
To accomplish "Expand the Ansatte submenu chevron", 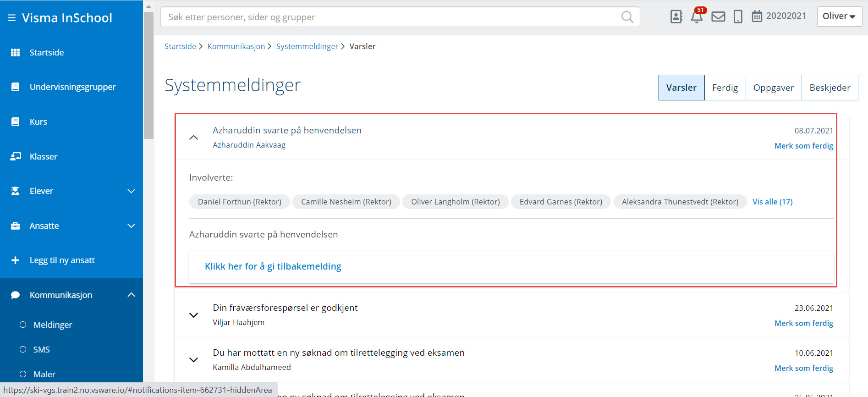I will (x=131, y=226).
